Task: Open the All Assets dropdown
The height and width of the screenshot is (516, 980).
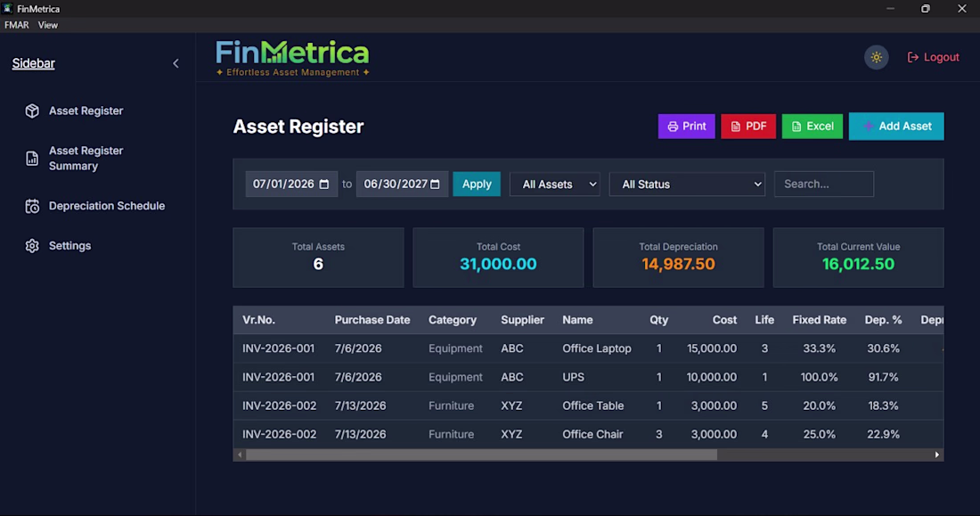Action: (x=554, y=184)
